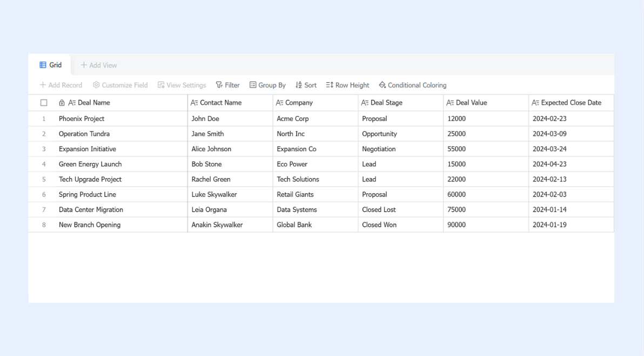This screenshot has height=356, width=644.
Task: Select the Expansion Initiative cell
Action: coord(121,149)
